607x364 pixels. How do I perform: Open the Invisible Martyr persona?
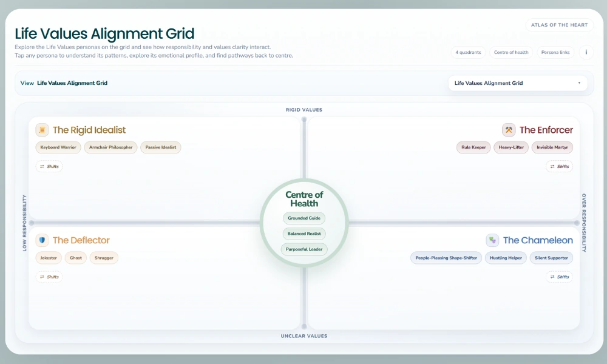point(552,147)
